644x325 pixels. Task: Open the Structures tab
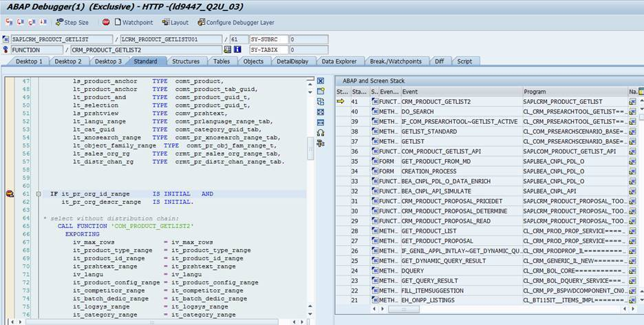(x=186, y=61)
